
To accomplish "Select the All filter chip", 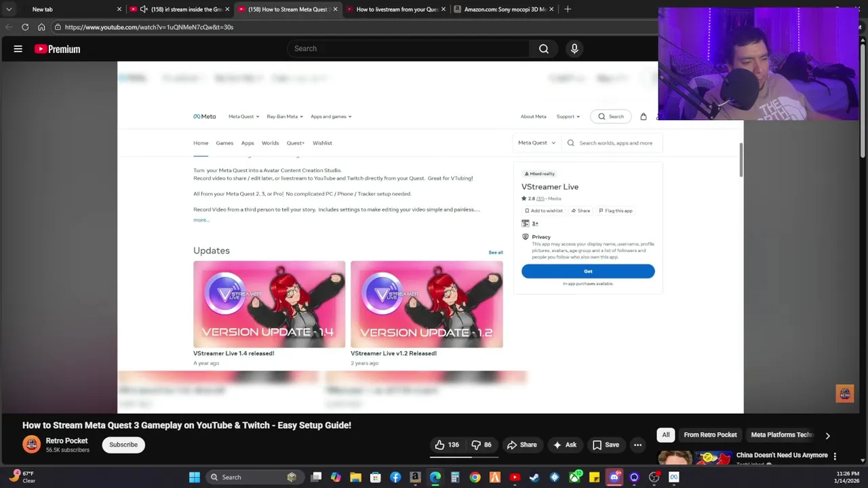I will tap(666, 435).
